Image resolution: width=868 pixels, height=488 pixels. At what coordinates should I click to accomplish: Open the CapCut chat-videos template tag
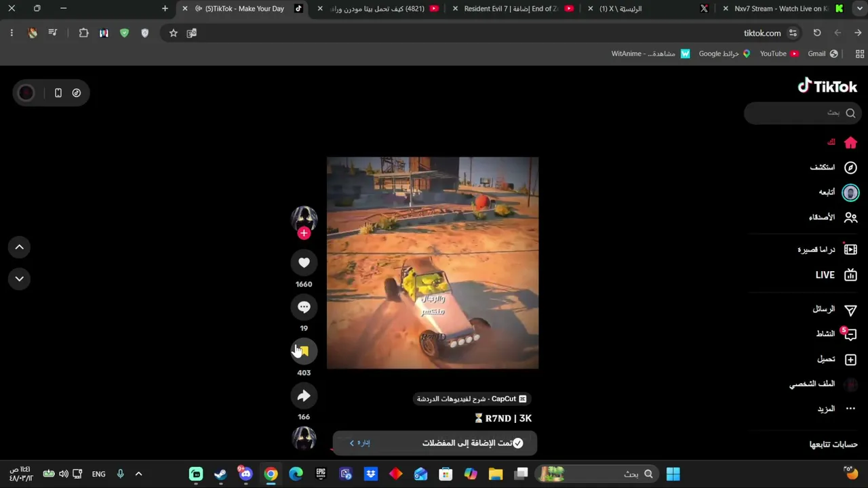pyautogui.click(x=472, y=399)
